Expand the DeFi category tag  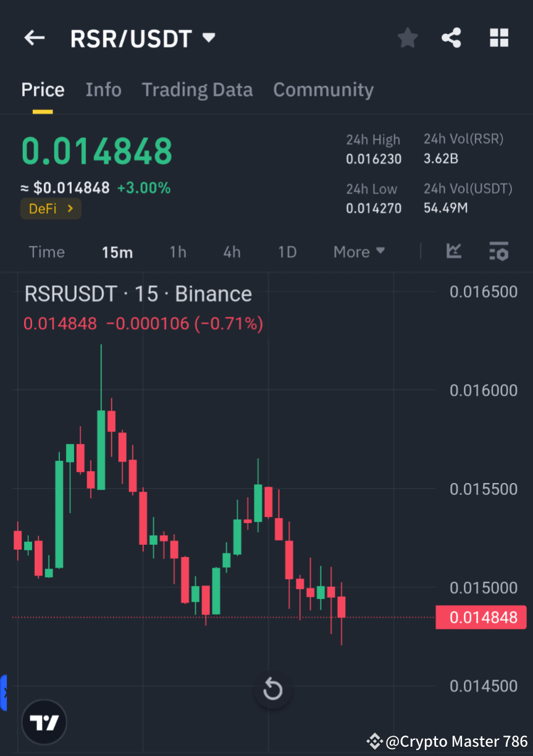[x=51, y=208]
